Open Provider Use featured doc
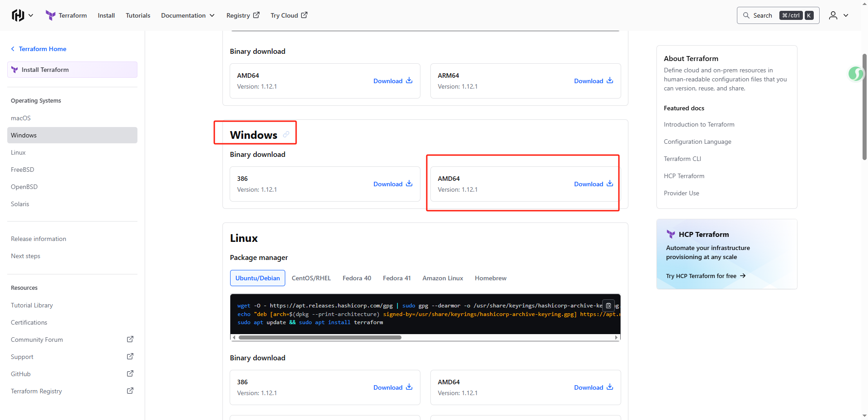 click(681, 193)
